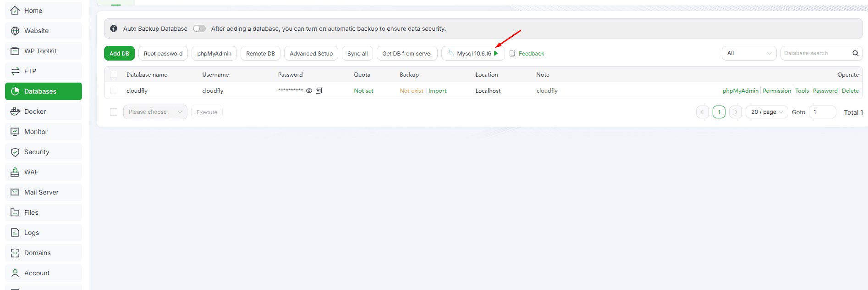Click the Docker icon in the sidebar
Viewport: 868px width, 290px height.
pos(15,112)
